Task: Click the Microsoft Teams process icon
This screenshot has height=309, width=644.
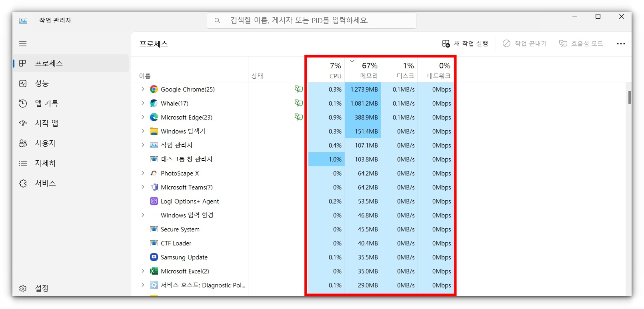Action: [x=154, y=187]
